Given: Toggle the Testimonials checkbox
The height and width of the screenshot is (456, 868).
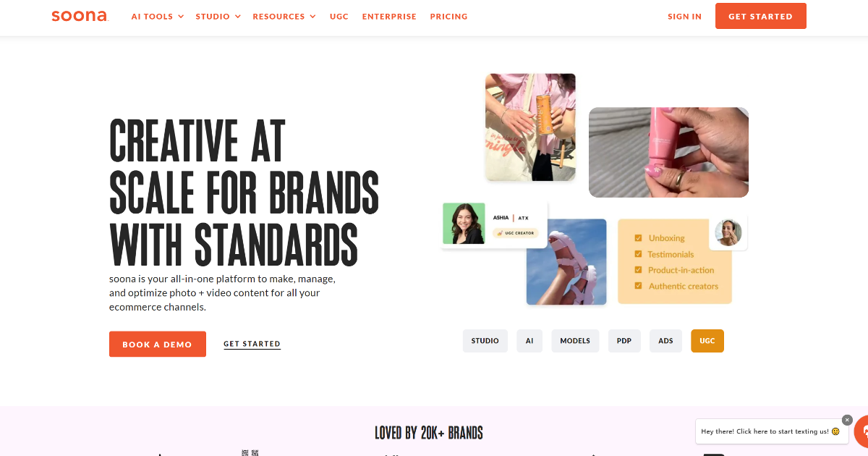Looking at the screenshot, I should click(x=639, y=254).
